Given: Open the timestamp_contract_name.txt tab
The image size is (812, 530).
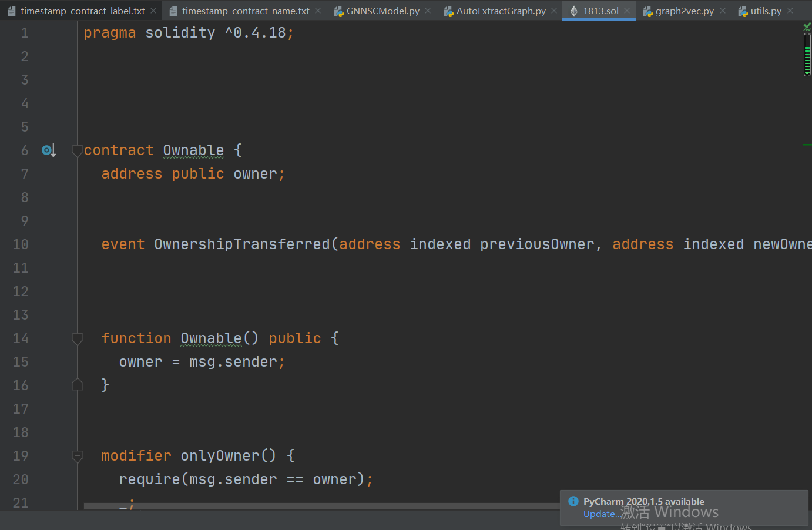Looking at the screenshot, I should point(246,11).
